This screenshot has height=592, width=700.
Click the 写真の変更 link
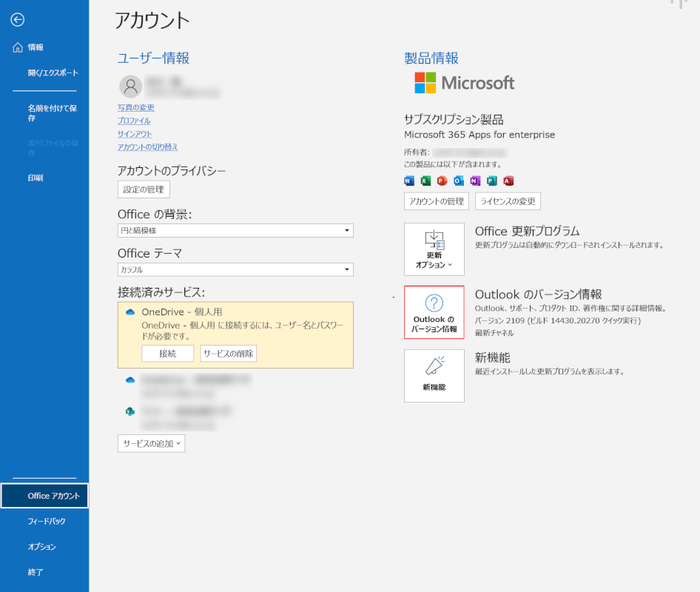[x=135, y=107]
